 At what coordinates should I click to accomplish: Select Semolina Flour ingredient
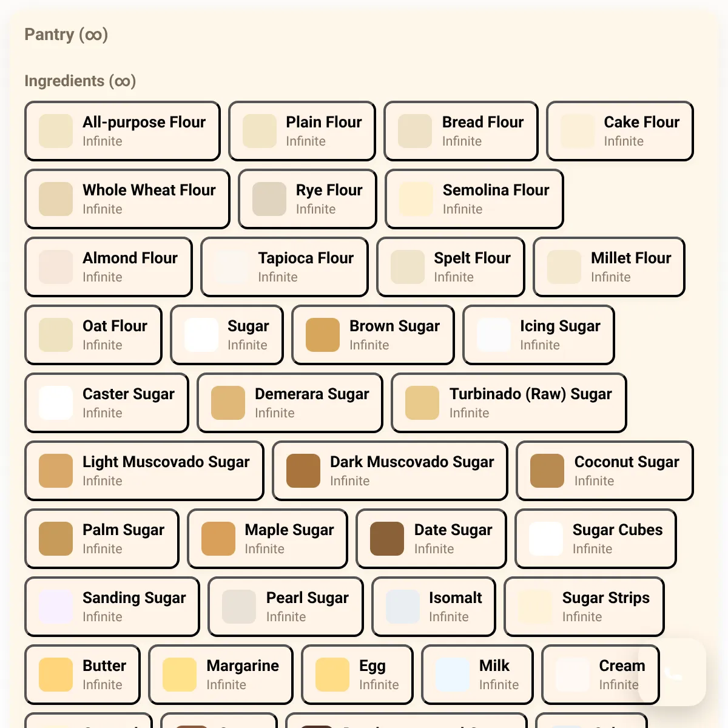click(x=474, y=199)
